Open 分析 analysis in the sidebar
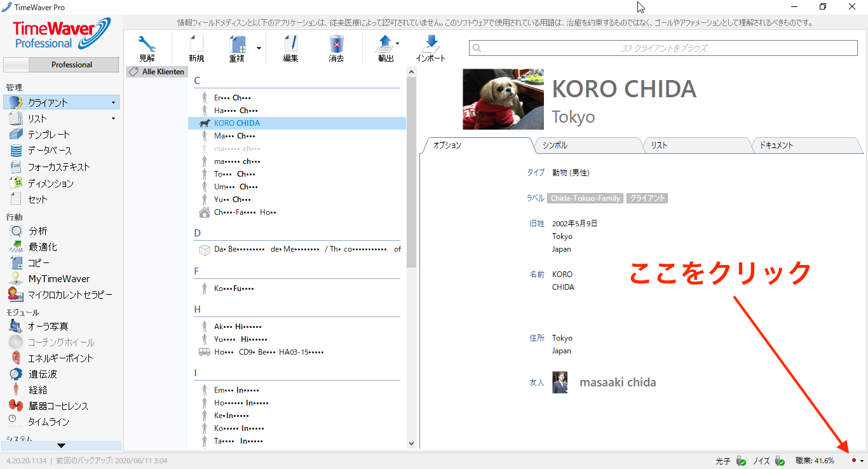868x469 pixels. pyautogui.click(x=38, y=231)
